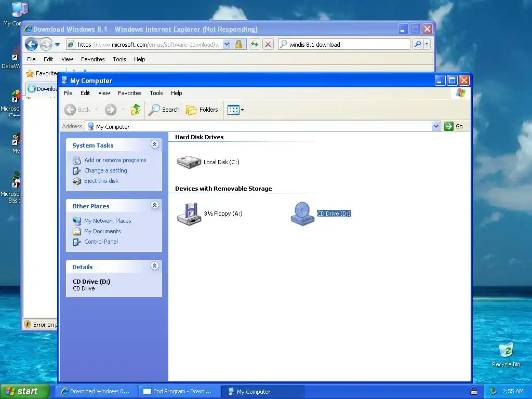Click the Stop icon in Internet Explorer
This screenshot has width=532, height=399.
pyautogui.click(x=268, y=44)
